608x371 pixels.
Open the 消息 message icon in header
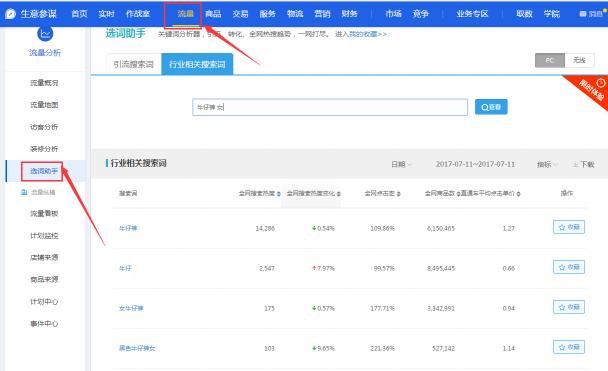582,14
